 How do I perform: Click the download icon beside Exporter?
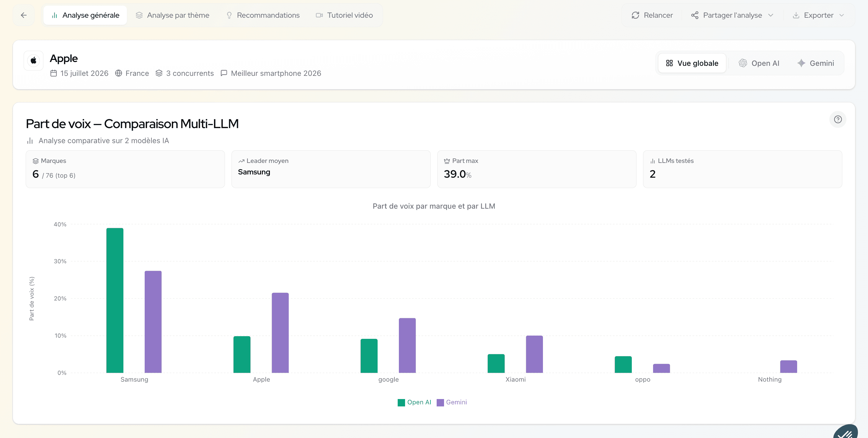(x=796, y=15)
